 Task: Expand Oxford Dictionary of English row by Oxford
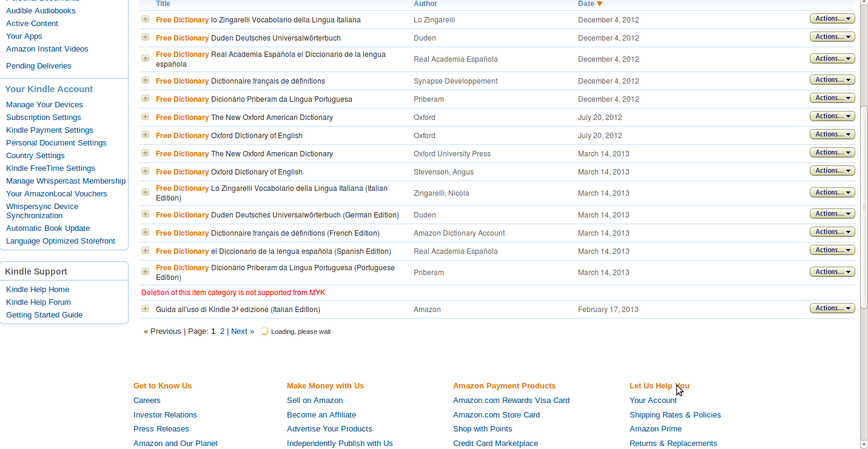(x=145, y=135)
